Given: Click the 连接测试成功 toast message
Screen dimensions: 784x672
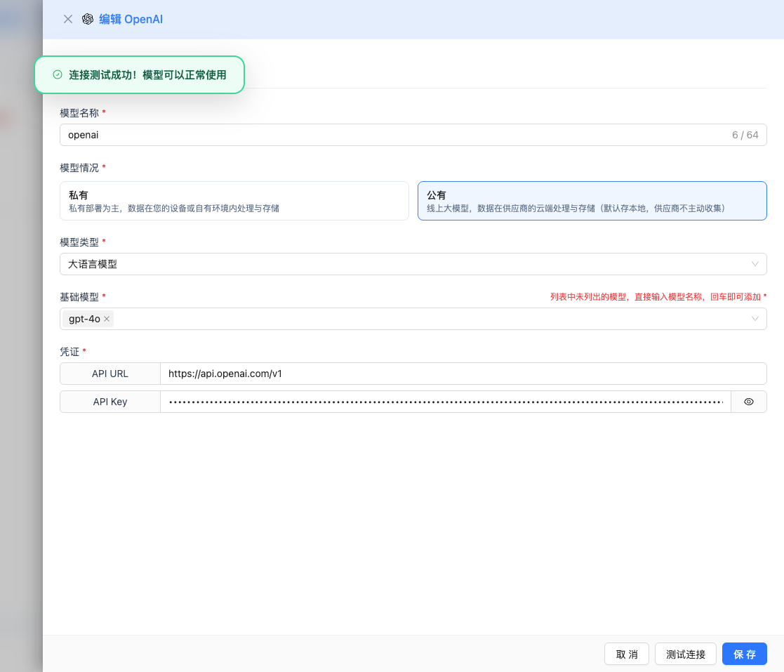Looking at the screenshot, I should pos(147,74).
